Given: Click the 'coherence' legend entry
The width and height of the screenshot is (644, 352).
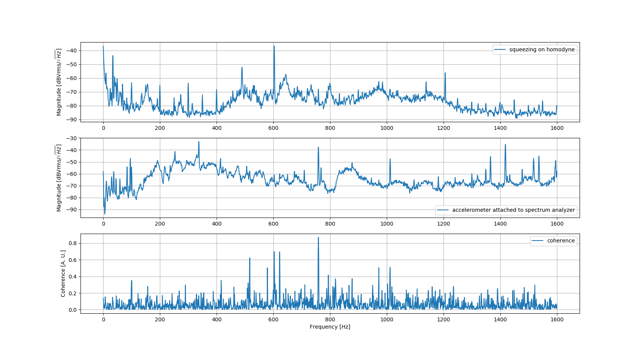Looking at the screenshot, I should [x=554, y=241].
